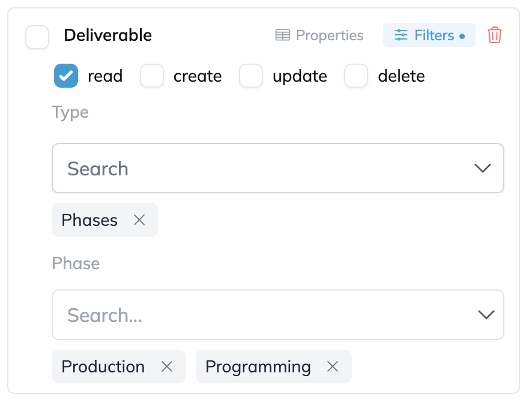This screenshot has height=400, width=532.
Task: Expand the Type dropdown chevron
Action: pos(483,168)
